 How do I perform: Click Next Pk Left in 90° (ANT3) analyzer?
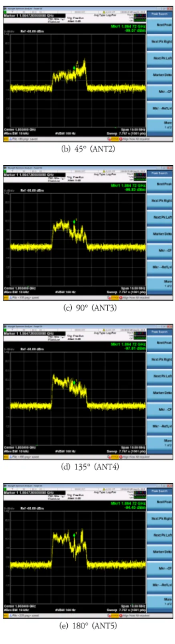pyautogui.click(x=160, y=217)
